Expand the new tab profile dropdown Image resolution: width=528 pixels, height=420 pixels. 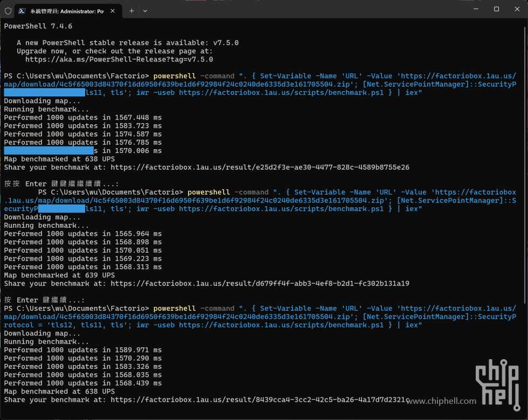point(145,11)
